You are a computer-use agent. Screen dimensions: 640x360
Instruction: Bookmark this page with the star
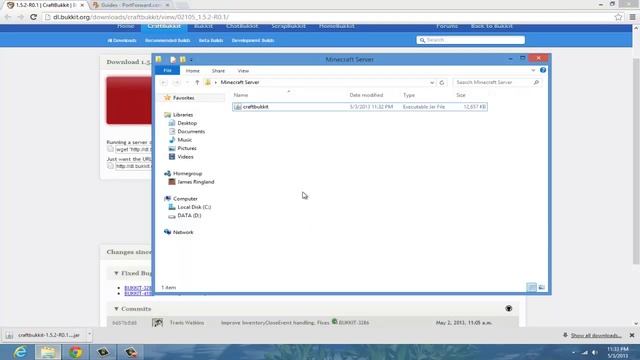(618, 17)
